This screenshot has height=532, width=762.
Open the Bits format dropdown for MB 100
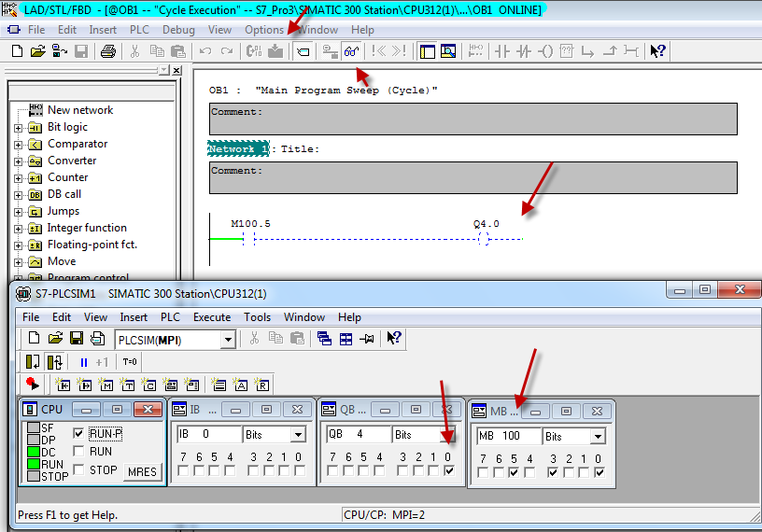(x=598, y=436)
